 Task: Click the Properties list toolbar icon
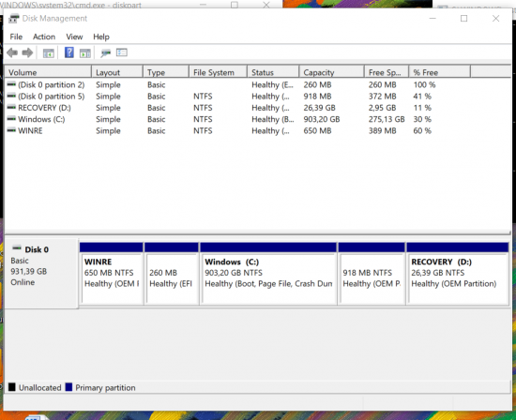pos(122,52)
